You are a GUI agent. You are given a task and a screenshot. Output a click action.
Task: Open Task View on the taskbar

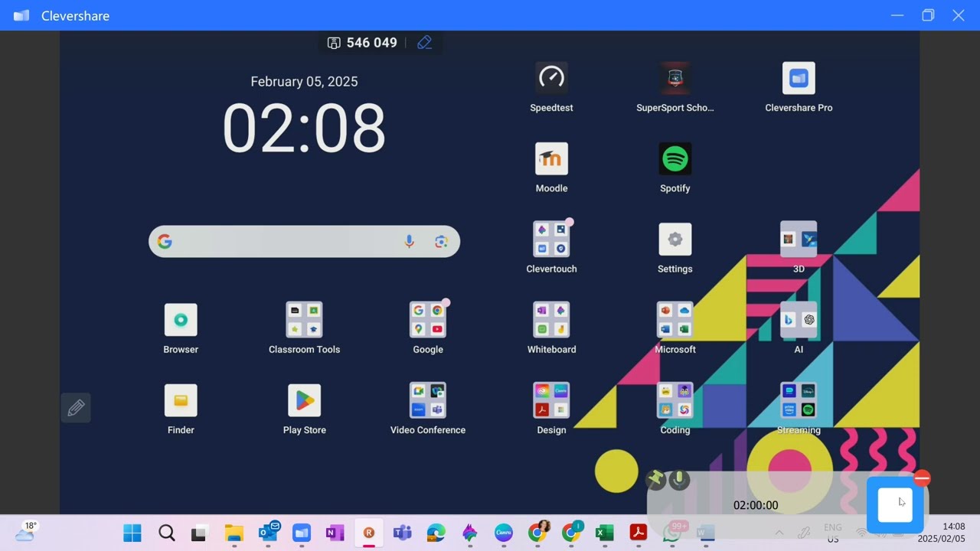[x=200, y=533]
